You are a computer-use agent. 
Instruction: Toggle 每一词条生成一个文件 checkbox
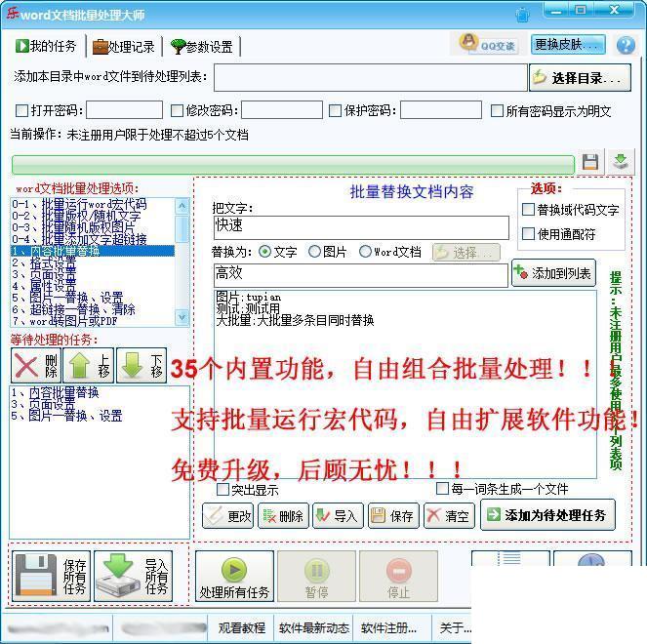[442, 489]
